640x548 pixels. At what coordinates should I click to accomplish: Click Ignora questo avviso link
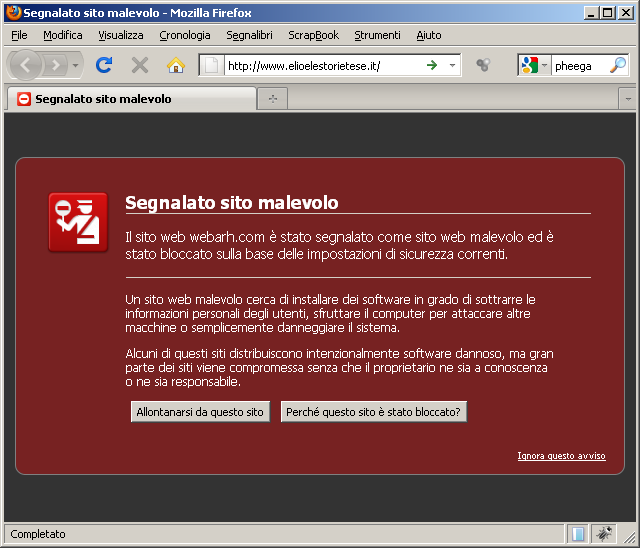[561, 456]
